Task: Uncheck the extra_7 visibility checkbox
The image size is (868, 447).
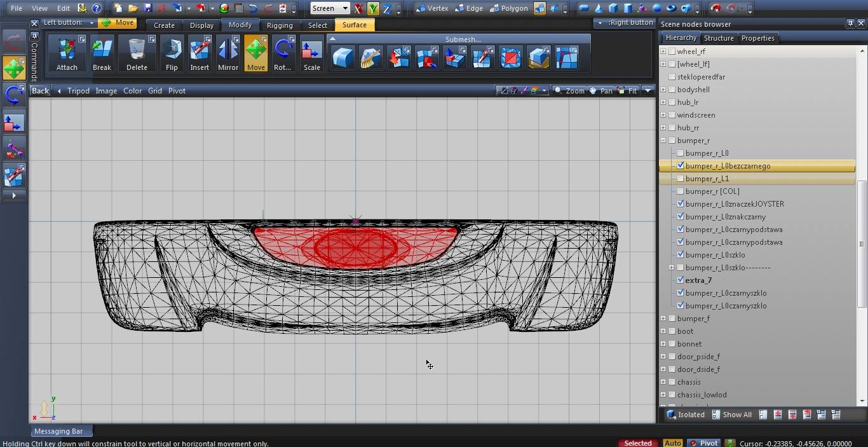Action: tap(681, 280)
